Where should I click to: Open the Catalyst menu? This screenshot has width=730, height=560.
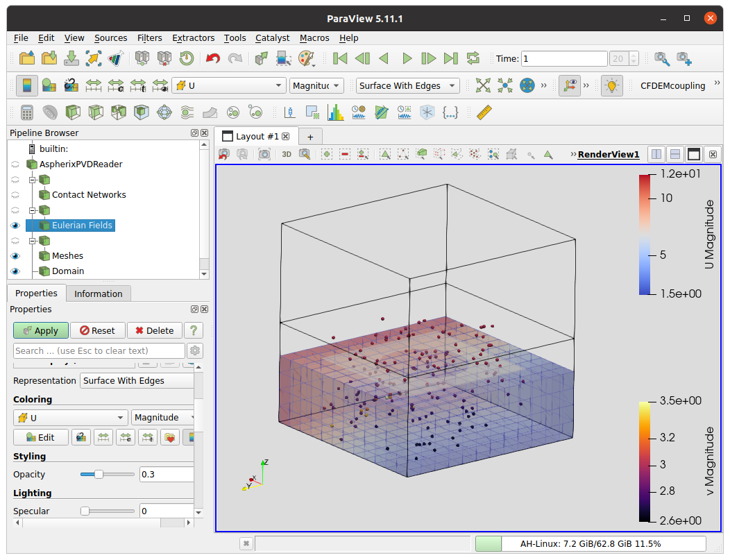[x=272, y=38]
